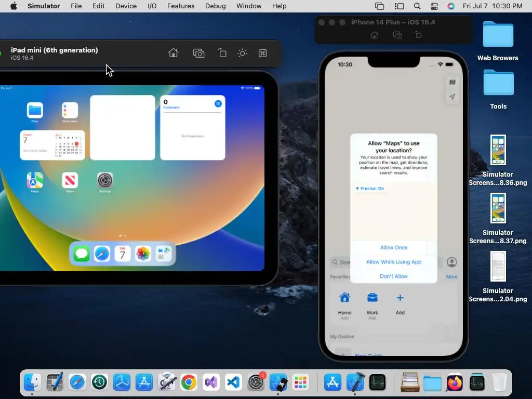
Task: Tap the profile avatar icon in iPhone Maps
Action: click(451, 262)
